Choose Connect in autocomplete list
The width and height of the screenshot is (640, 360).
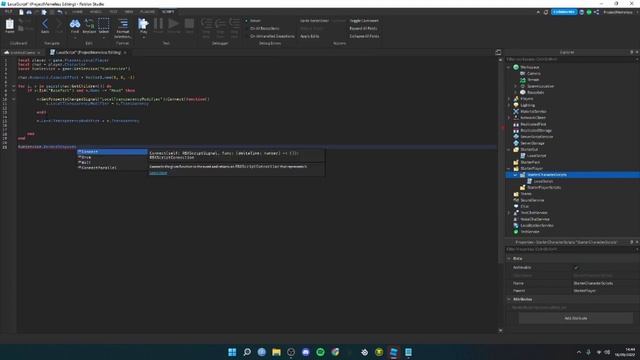[112, 151]
